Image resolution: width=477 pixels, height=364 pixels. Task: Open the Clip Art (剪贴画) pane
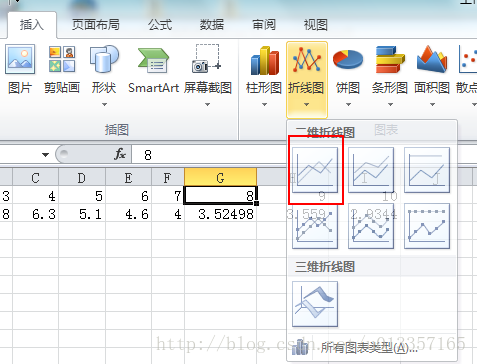pos(62,69)
